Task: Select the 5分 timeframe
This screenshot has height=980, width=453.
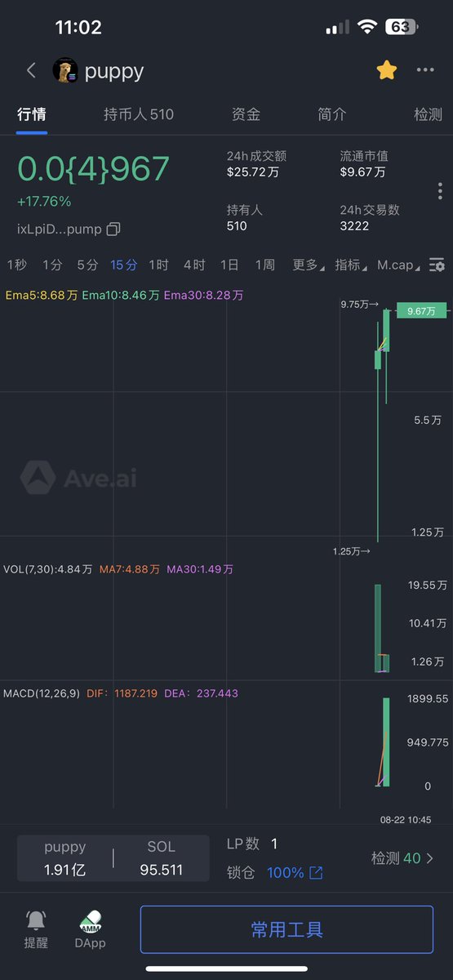Action: click(87, 265)
